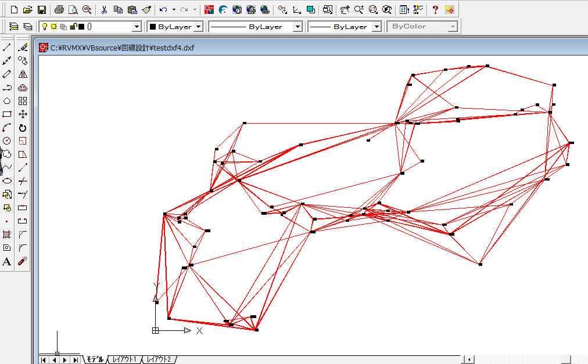The width and height of the screenshot is (588, 364).
Task: Click the Explode tool icon
Action: click(23, 262)
